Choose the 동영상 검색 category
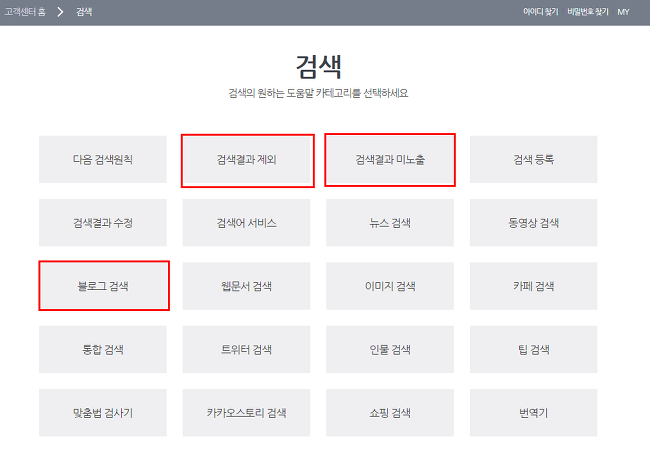Image resolution: width=650 pixels, height=455 pixels. pos(534,223)
